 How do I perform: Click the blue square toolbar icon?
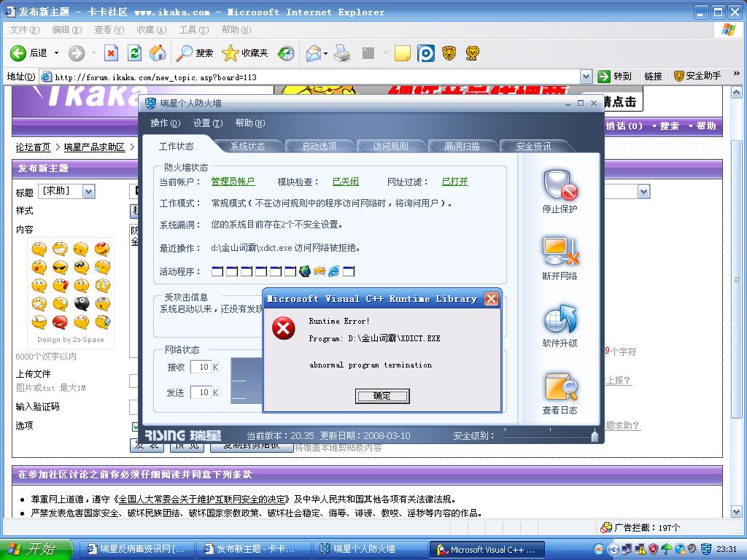(426, 52)
